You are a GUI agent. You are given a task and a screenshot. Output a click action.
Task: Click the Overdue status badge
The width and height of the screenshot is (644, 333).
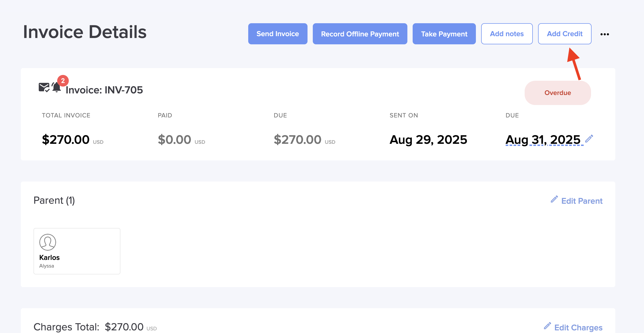[x=558, y=93]
